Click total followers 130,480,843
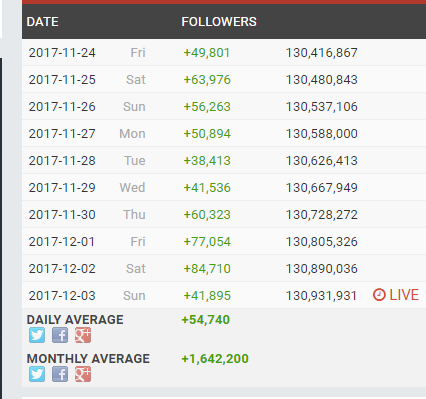426x399 pixels. click(322, 80)
